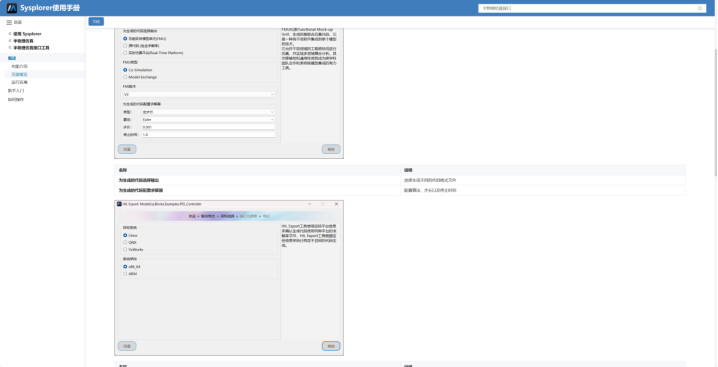The height and width of the screenshot is (367, 718).
Task: Maximize the HIL Export dialog window
Action: (x=323, y=204)
